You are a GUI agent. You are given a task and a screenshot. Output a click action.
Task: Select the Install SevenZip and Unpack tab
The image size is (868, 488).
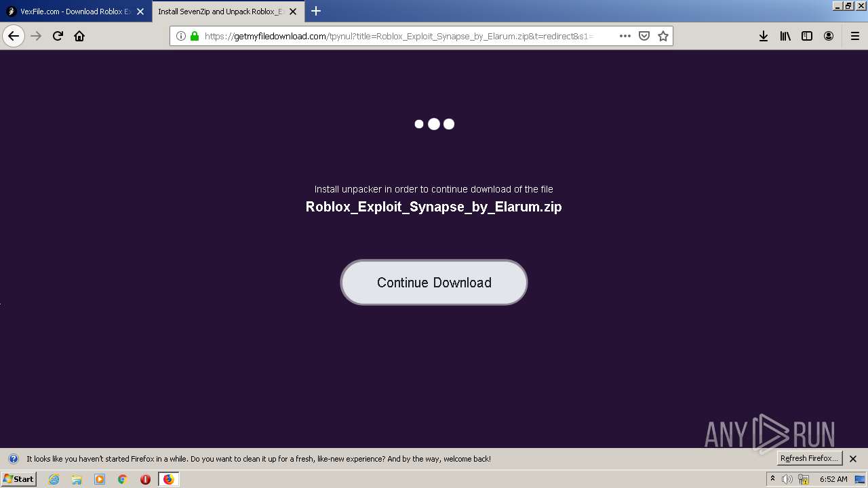tap(229, 12)
